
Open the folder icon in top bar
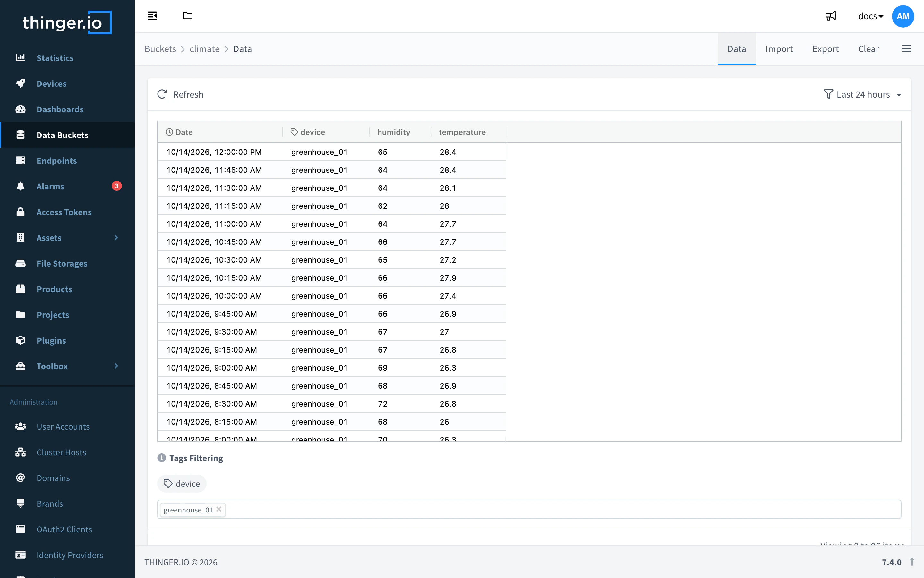[x=187, y=16]
